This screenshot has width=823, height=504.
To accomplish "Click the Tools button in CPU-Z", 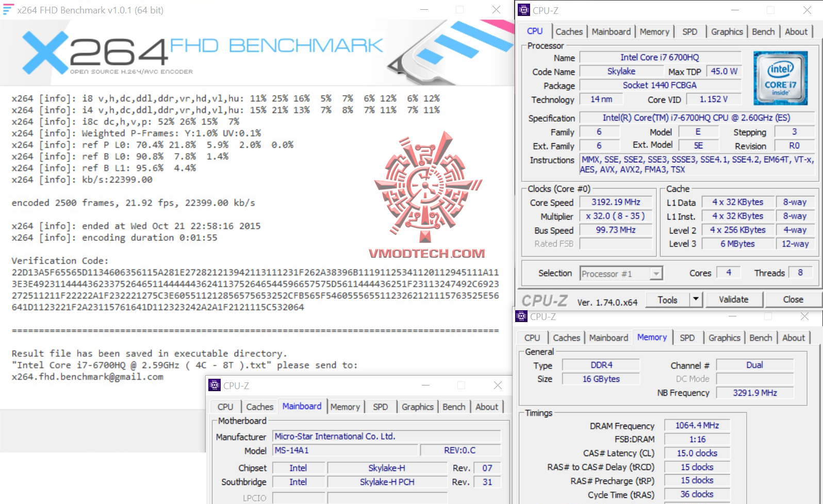I will pos(667,299).
